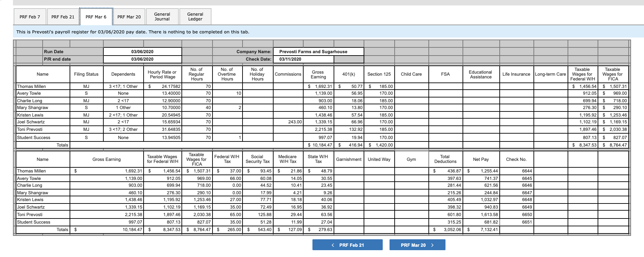644x257 pixels.
Task: Go forward using PRF Mar 20 button
Action: click(x=417, y=245)
